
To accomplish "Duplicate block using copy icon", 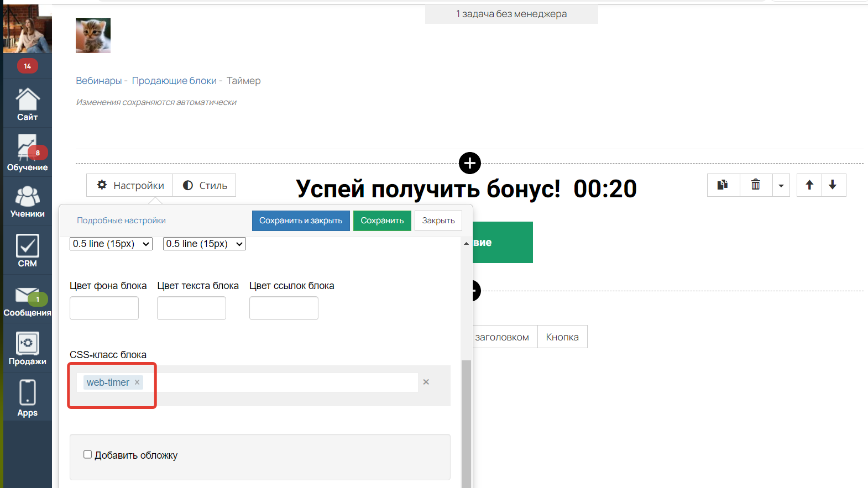I will coord(723,185).
